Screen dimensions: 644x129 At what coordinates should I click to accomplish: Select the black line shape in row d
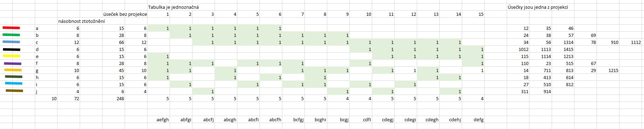pyautogui.click(x=11, y=50)
